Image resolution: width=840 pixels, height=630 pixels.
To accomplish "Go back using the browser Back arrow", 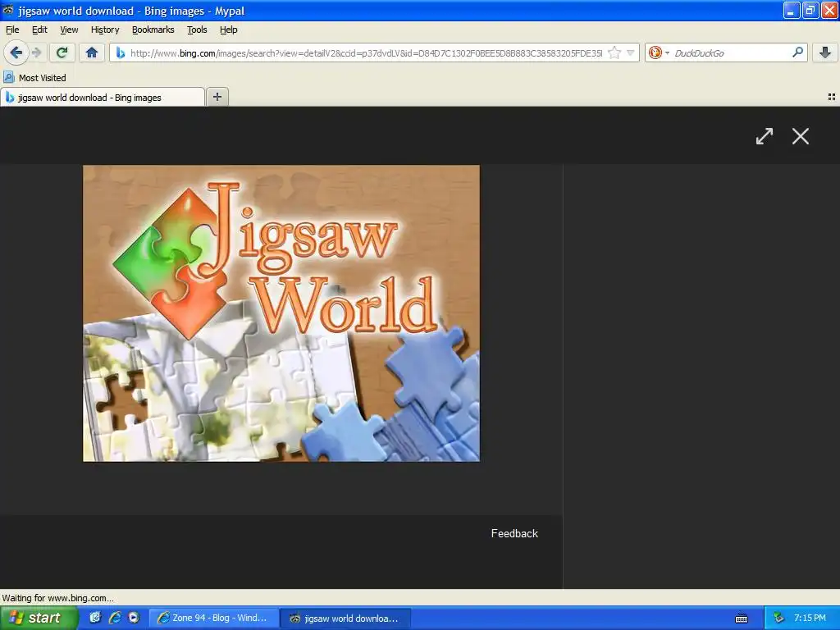I will tap(16, 52).
